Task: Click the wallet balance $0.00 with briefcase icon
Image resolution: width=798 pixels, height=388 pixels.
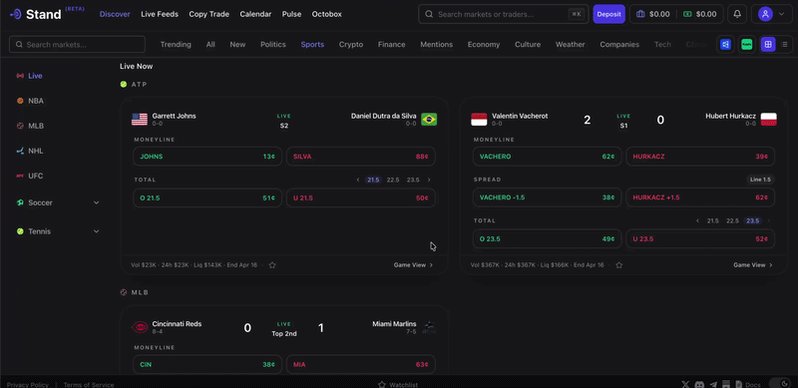Action: click(653, 14)
